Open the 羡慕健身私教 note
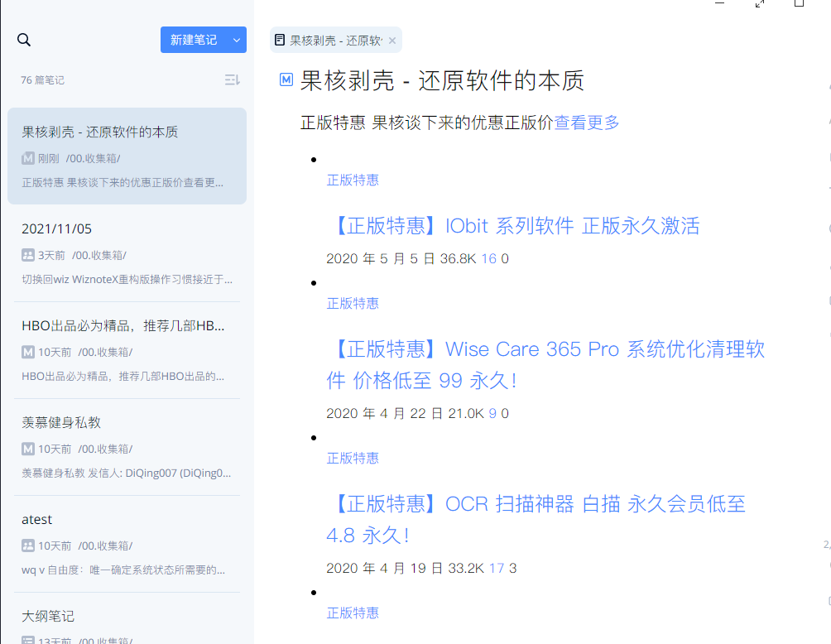Screen dimensions: 831x644 point(127,447)
